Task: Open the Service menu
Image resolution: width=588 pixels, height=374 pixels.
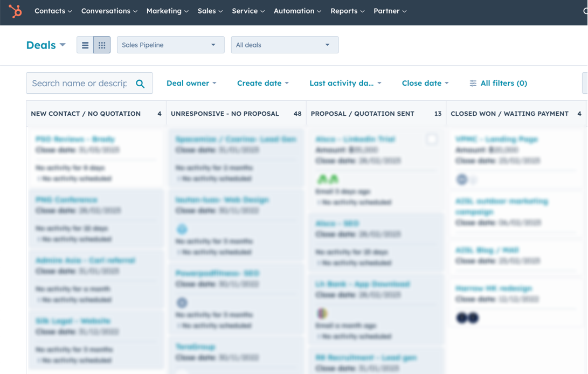Action: point(248,11)
